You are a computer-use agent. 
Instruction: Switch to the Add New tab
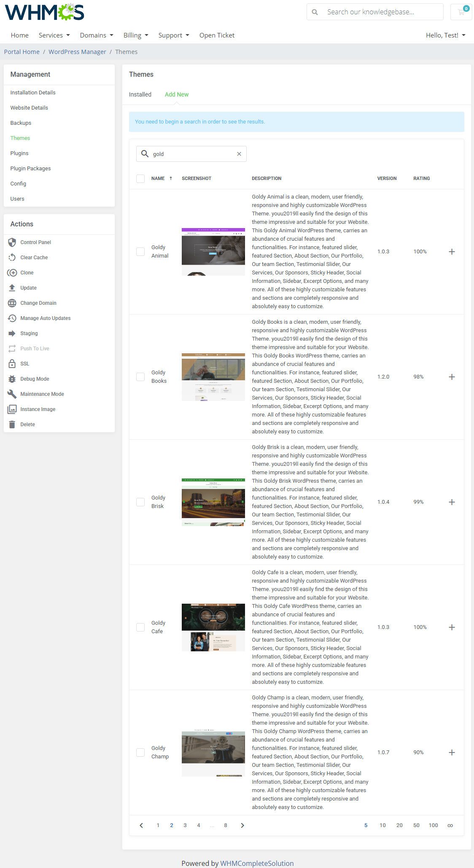tap(177, 94)
